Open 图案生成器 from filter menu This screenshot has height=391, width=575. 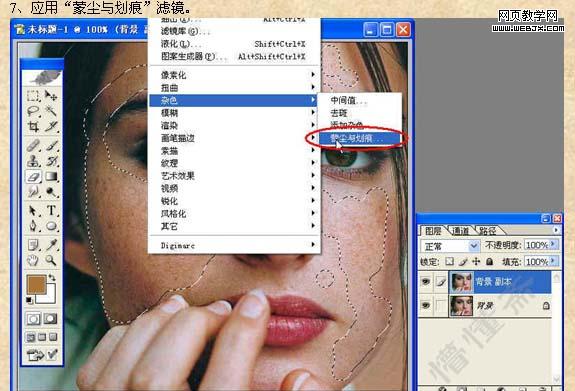point(234,56)
